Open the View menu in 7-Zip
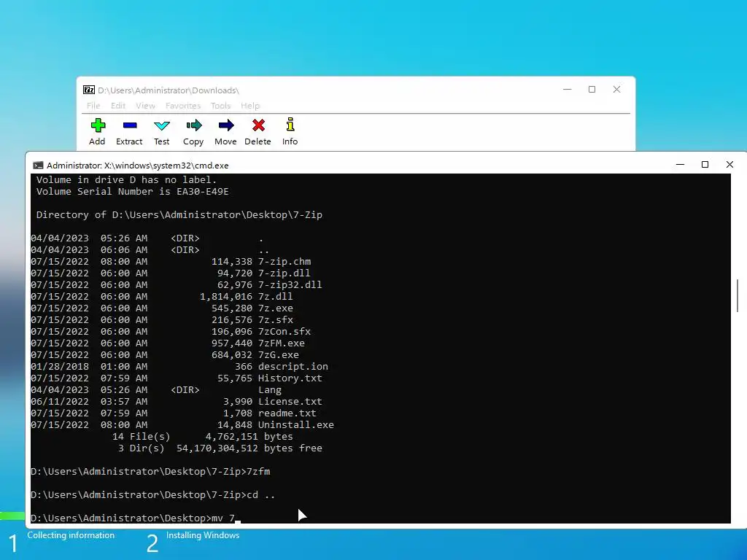Screen dimensions: 747x560 (145, 106)
